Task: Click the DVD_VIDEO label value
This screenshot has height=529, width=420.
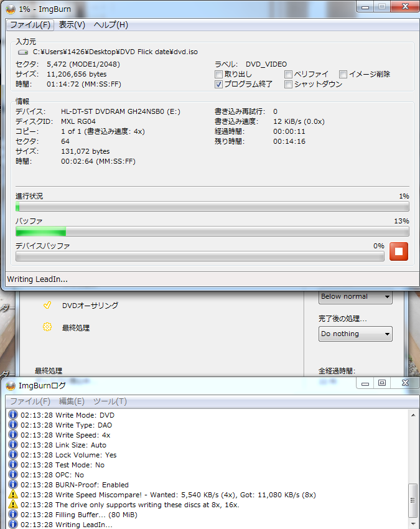Action: (266, 64)
